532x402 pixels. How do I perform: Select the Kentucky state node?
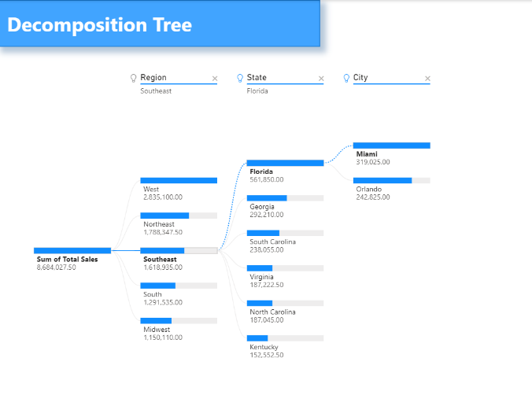pos(286,347)
